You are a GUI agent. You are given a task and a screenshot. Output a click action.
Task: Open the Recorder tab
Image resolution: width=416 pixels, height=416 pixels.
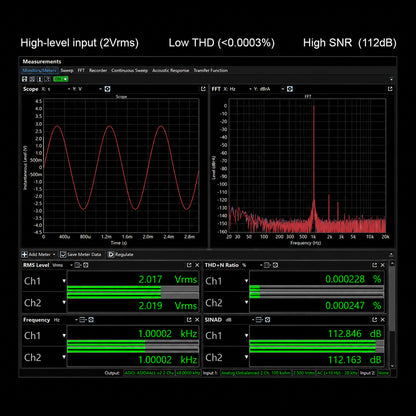coord(98,70)
